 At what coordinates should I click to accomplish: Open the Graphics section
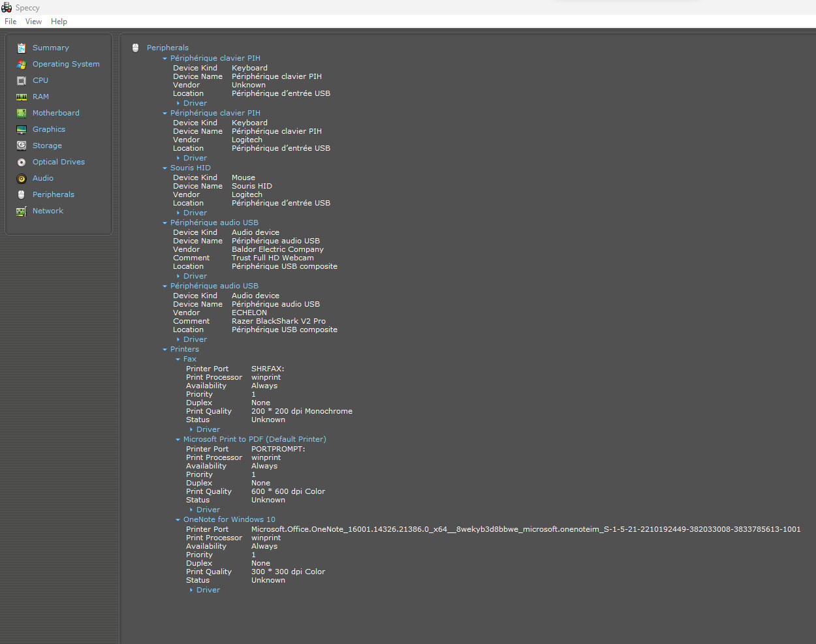tap(49, 129)
